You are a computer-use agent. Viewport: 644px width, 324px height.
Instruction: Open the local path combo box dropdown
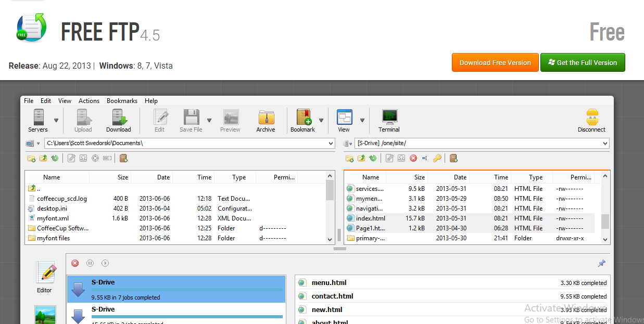click(x=331, y=144)
